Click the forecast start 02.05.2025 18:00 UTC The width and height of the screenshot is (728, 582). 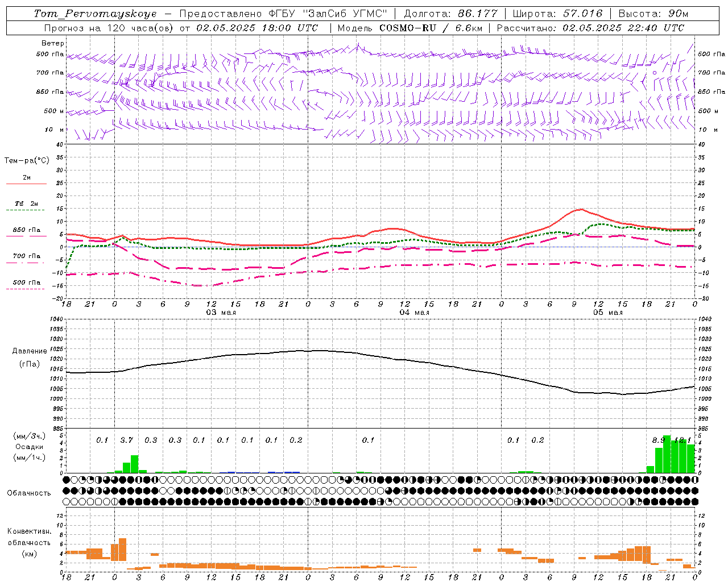(257, 28)
